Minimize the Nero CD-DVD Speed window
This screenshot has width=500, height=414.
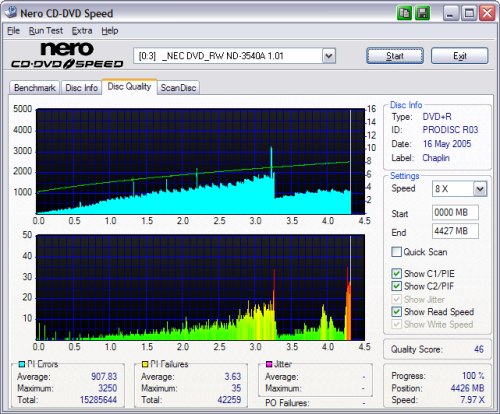pyautogui.click(x=450, y=13)
